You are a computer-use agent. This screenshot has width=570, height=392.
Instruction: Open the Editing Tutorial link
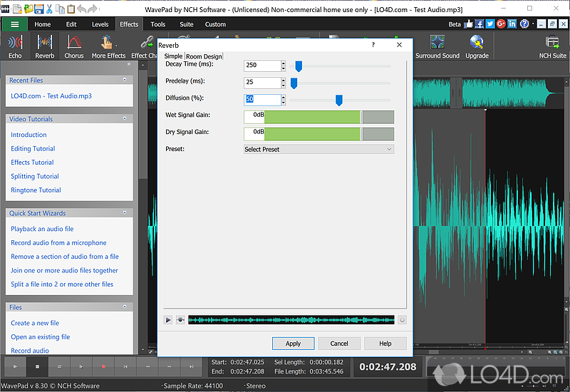point(33,148)
